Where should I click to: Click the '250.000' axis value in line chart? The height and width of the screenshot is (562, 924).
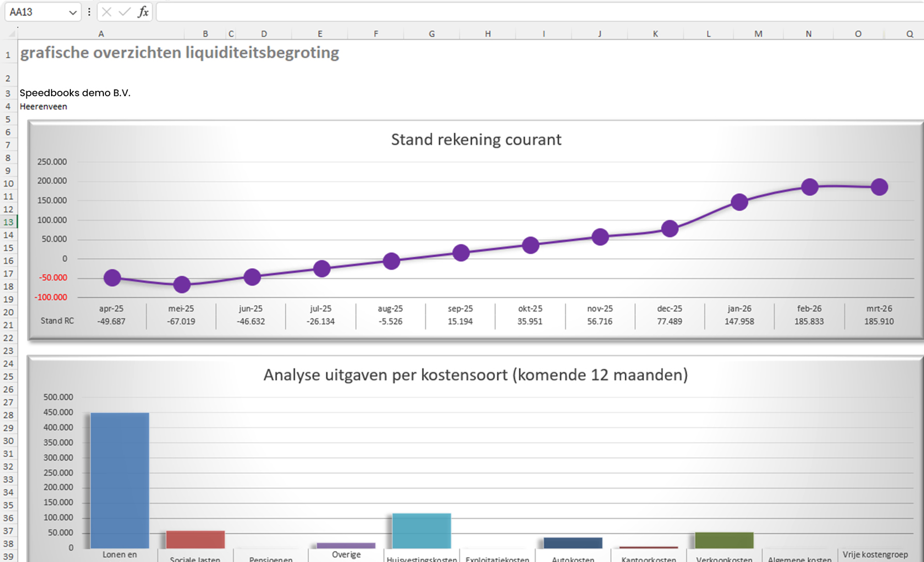[52, 162]
